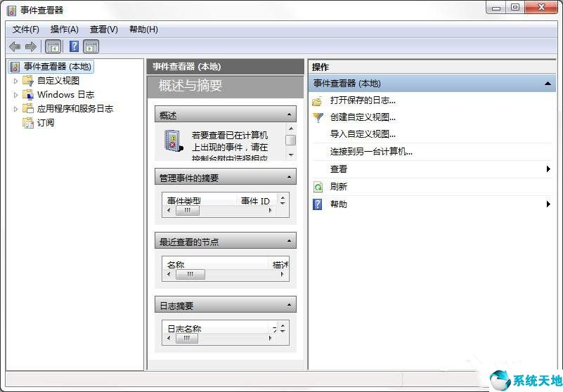Toggle the show/hide console tree toolbar icon

click(x=53, y=46)
